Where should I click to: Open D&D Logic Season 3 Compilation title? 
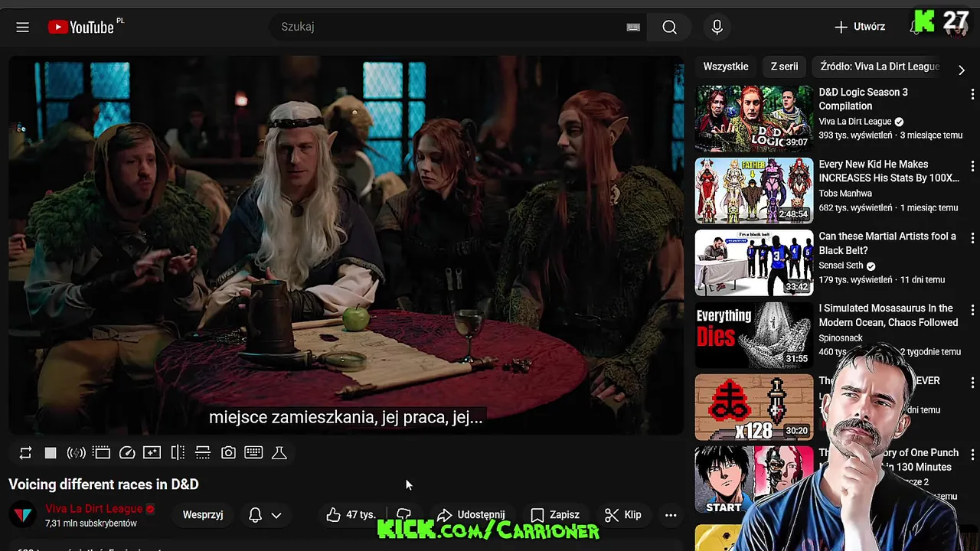tap(864, 99)
